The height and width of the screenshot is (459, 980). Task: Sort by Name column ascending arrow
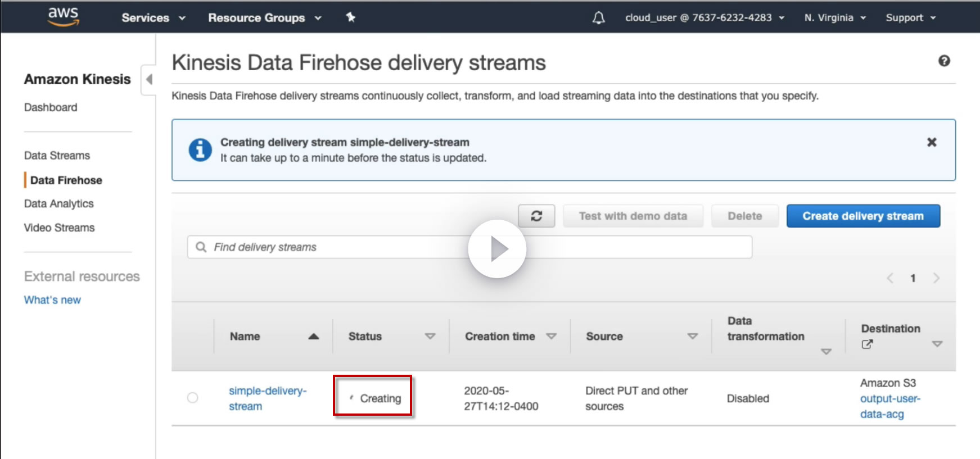[x=314, y=337]
